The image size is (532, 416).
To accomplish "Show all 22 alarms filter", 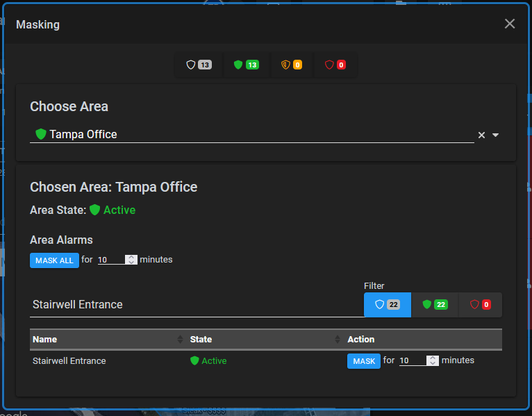I will [x=388, y=305].
